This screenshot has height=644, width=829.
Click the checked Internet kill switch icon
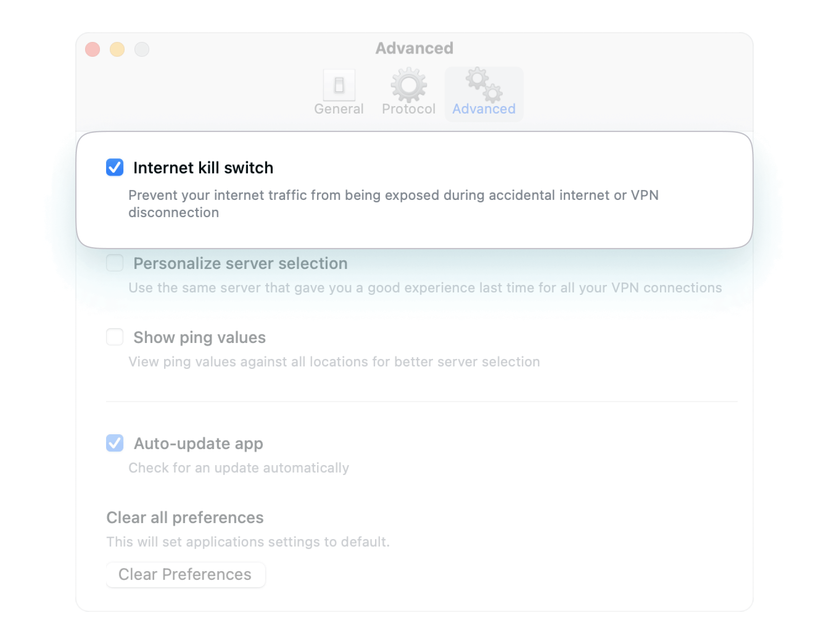(114, 167)
